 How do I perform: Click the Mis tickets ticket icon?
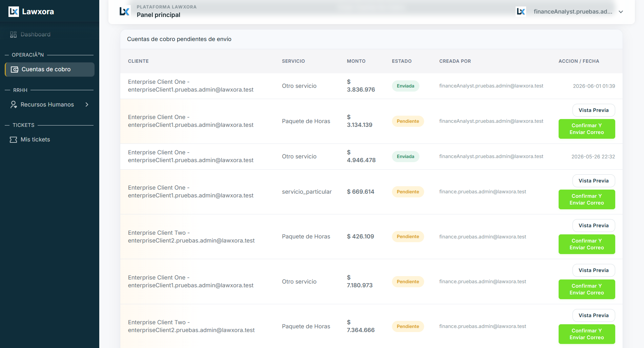point(13,140)
